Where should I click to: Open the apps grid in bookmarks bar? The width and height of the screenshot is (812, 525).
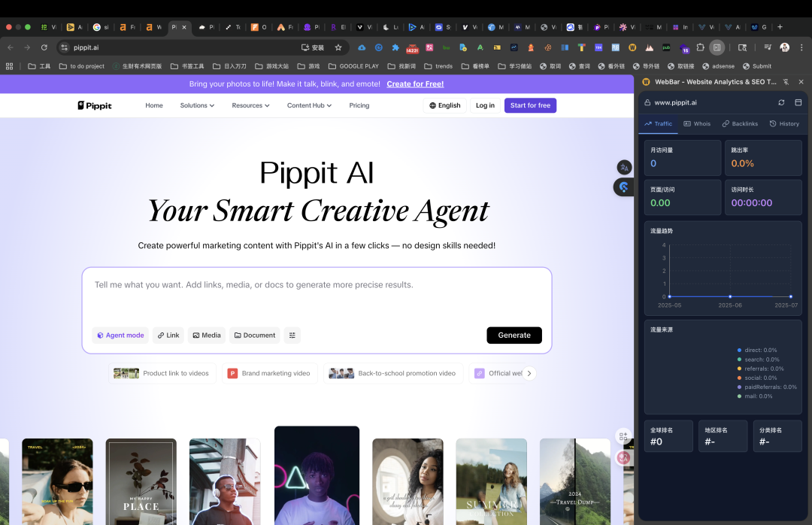coord(9,66)
